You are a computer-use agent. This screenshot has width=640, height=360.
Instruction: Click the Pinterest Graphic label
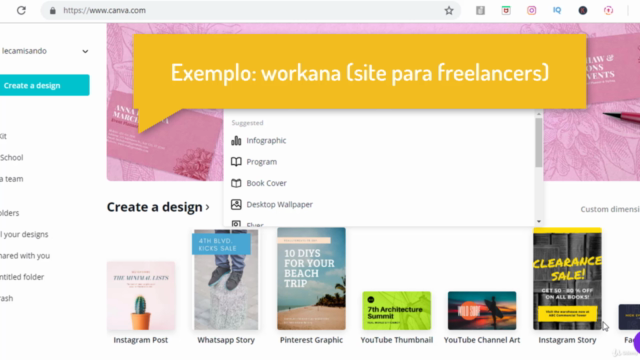pos(311,340)
